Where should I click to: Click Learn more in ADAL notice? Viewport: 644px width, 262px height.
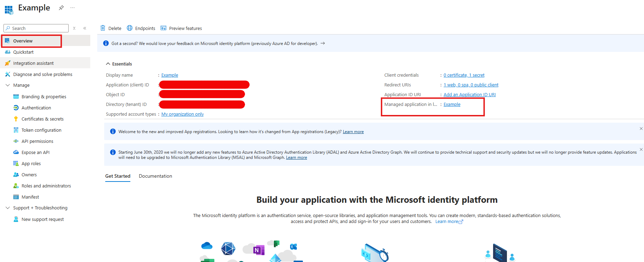[297, 157]
